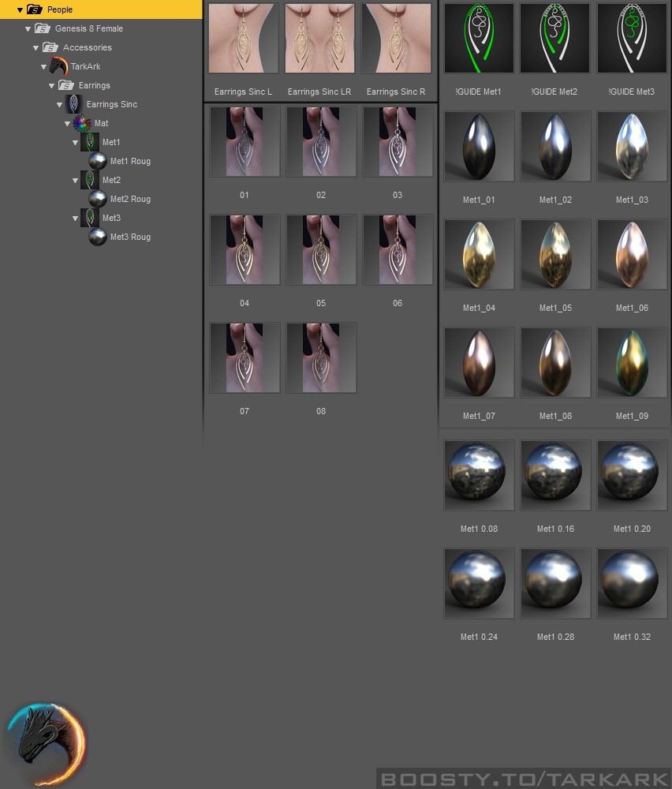The width and height of the screenshot is (672, 789).
Task: Open the Met3 Roug tree item
Action: 120,237
